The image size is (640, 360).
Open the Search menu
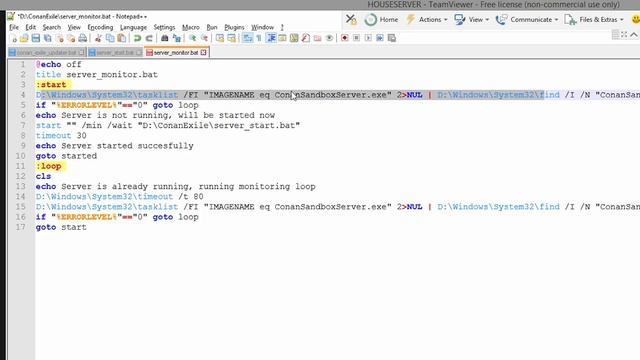[52, 27]
